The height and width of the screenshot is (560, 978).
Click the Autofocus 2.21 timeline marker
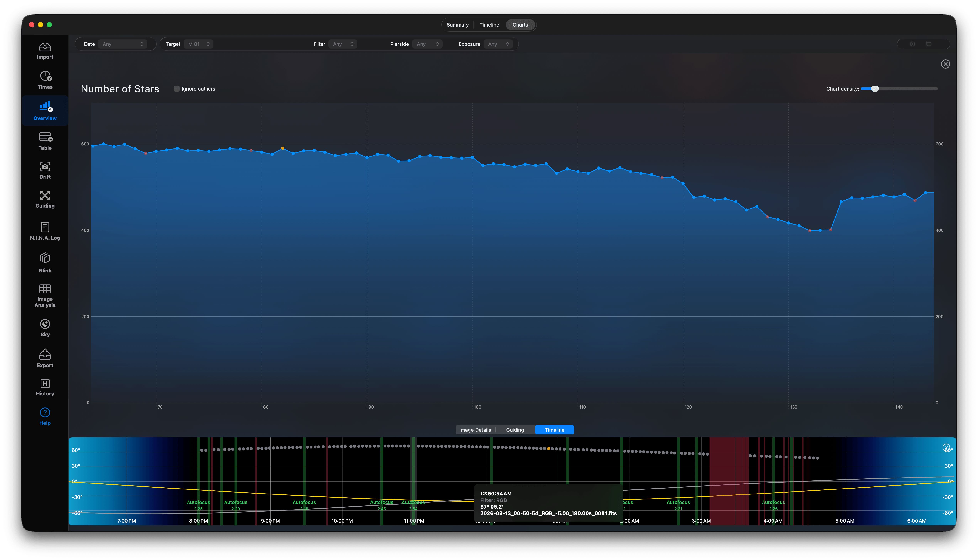678,505
